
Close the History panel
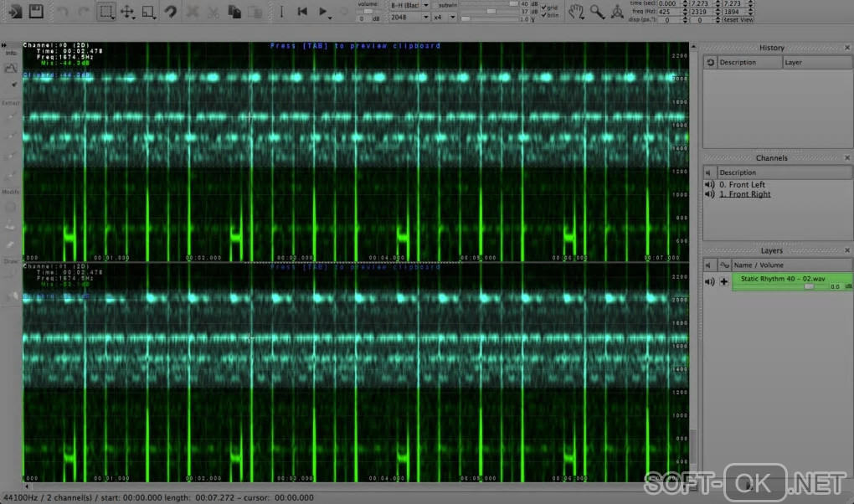coord(847,48)
